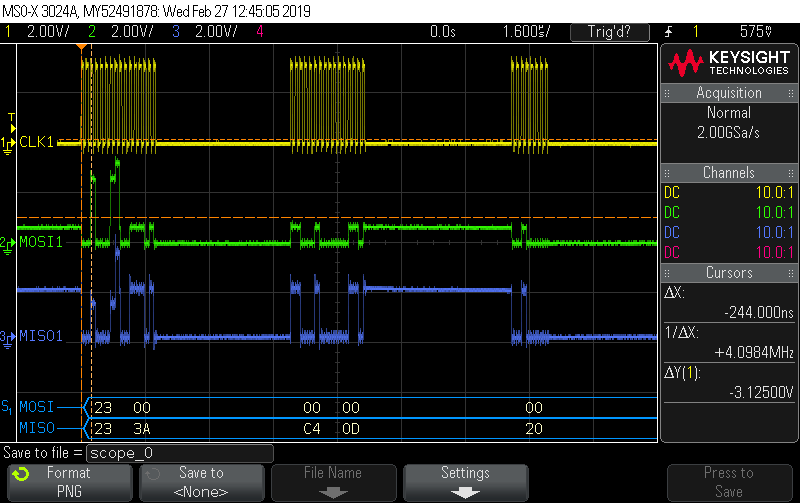Click the -3.12500V delta Y value
Image resolution: width=800 pixels, height=503 pixels.
tap(762, 392)
